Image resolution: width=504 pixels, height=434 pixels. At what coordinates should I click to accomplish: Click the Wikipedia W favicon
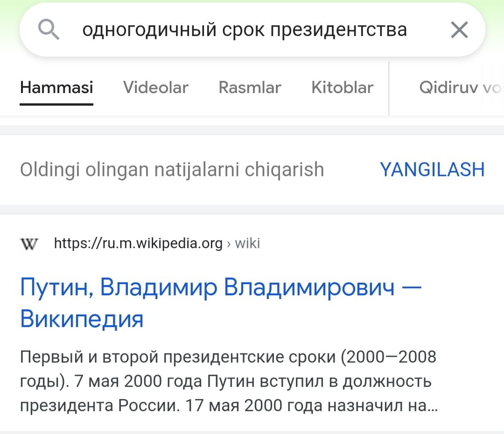coord(29,244)
